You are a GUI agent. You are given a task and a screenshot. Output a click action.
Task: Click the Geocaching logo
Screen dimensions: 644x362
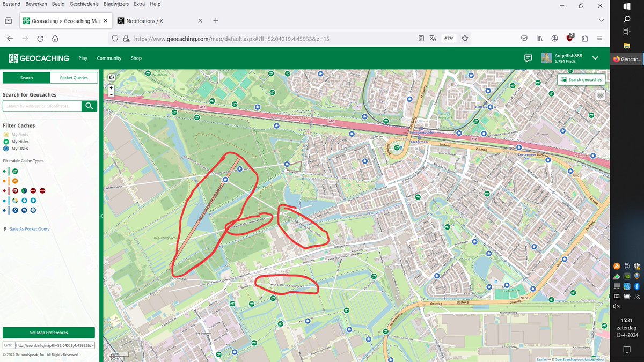(x=39, y=58)
